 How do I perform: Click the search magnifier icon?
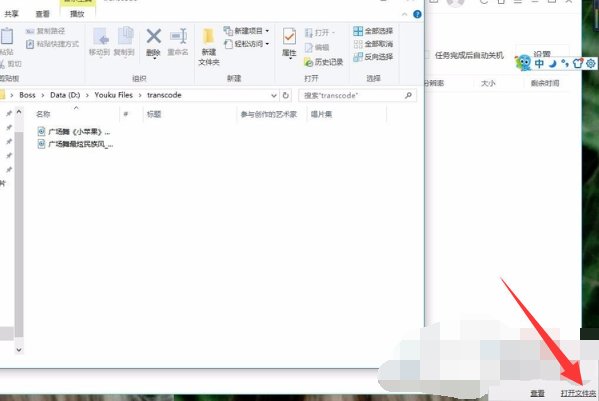click(408, 95)
